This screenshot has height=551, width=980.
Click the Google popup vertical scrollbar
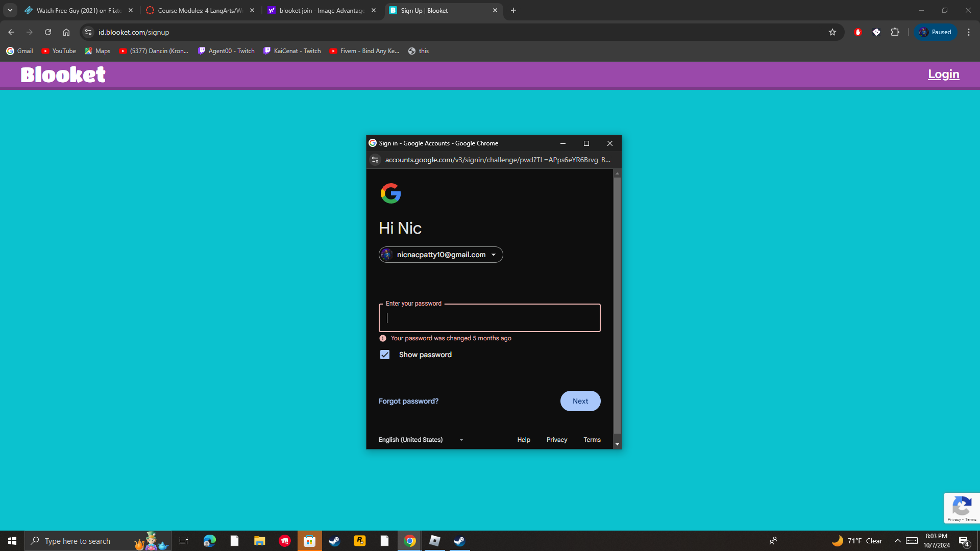[617, 306]
